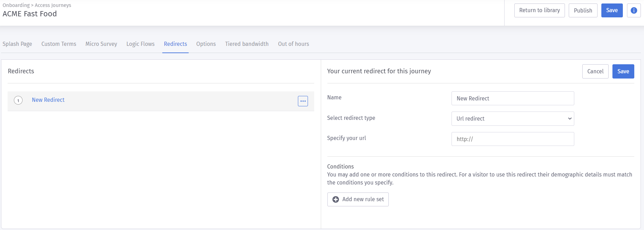Save the current redirect in the panel
The height and width of the screenshot is (230, 644).
(x=623, y=71)
